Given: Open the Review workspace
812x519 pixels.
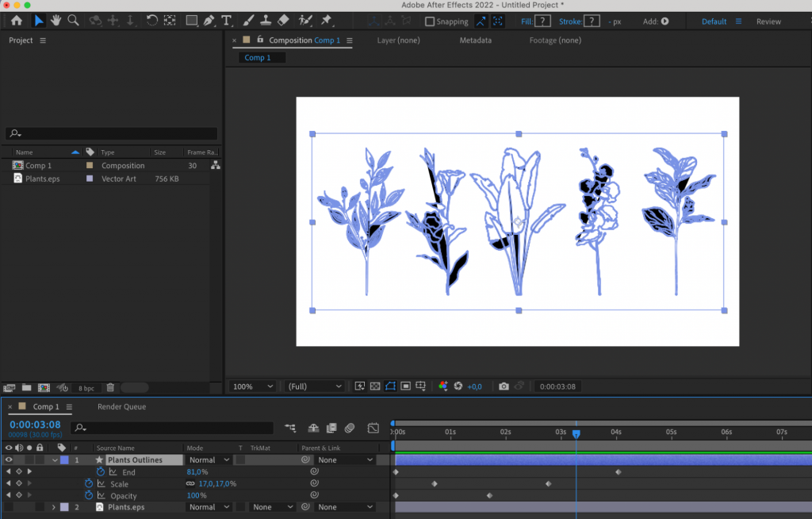Looking at the screenshot, I should (768, 21).
